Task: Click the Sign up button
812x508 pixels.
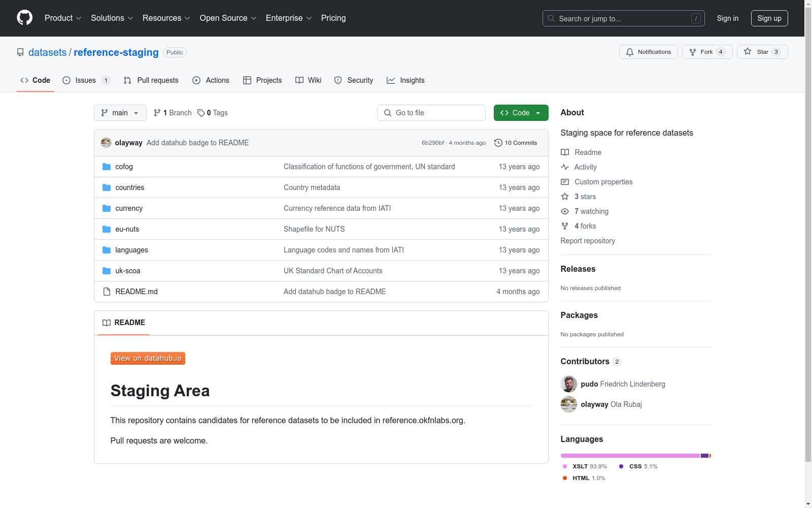Action: point(769,18)
